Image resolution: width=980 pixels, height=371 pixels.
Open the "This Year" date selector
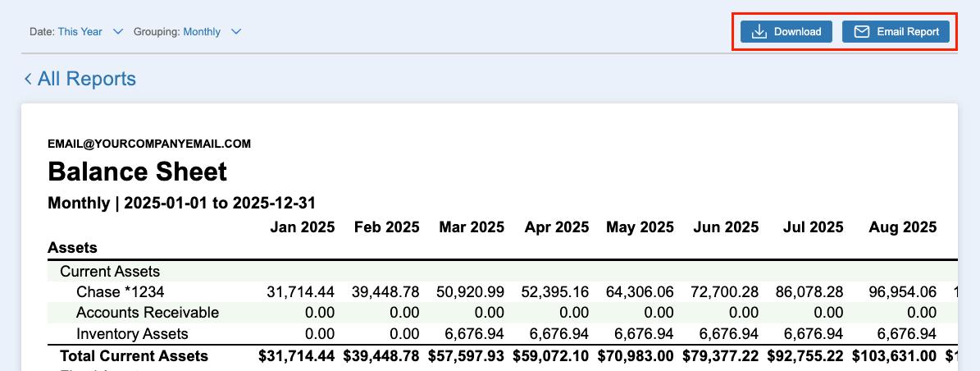coord(80,32)
